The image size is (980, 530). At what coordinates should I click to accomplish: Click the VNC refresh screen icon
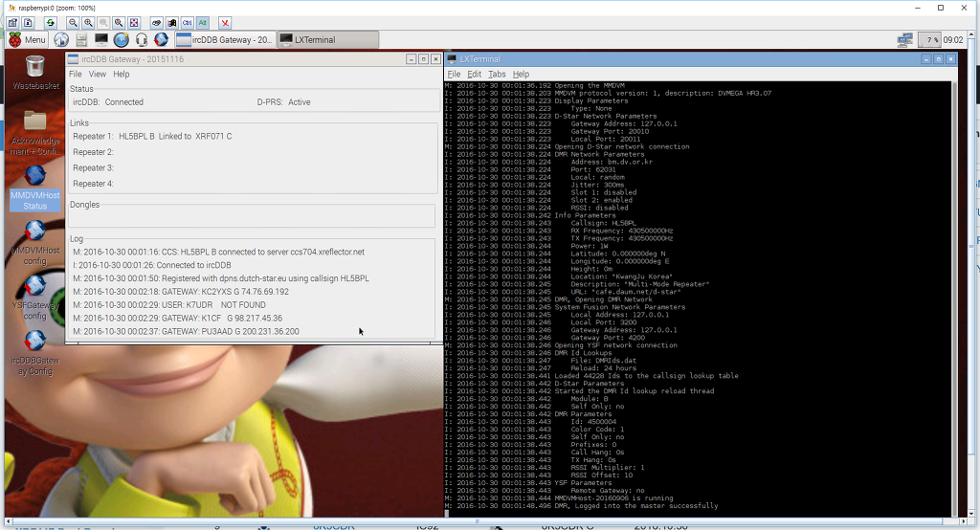click(50, 22)
